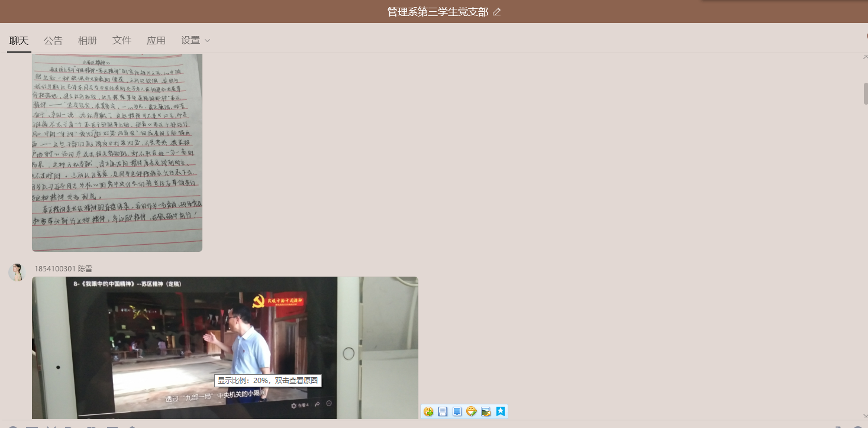The height and width of the screenshot is (428, 868).
Task: Open the 设置 dropdown menu
Action: [x=196, y=40]
